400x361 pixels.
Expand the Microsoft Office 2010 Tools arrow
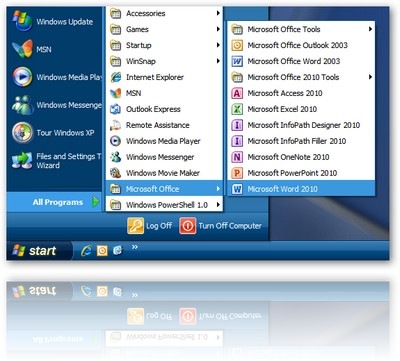(x=370, y=77)
